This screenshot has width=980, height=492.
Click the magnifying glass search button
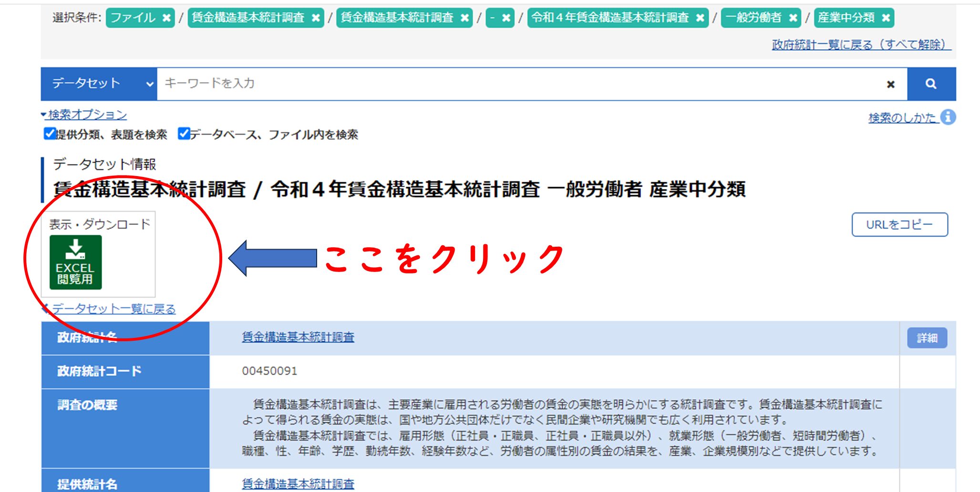[931, 84]
